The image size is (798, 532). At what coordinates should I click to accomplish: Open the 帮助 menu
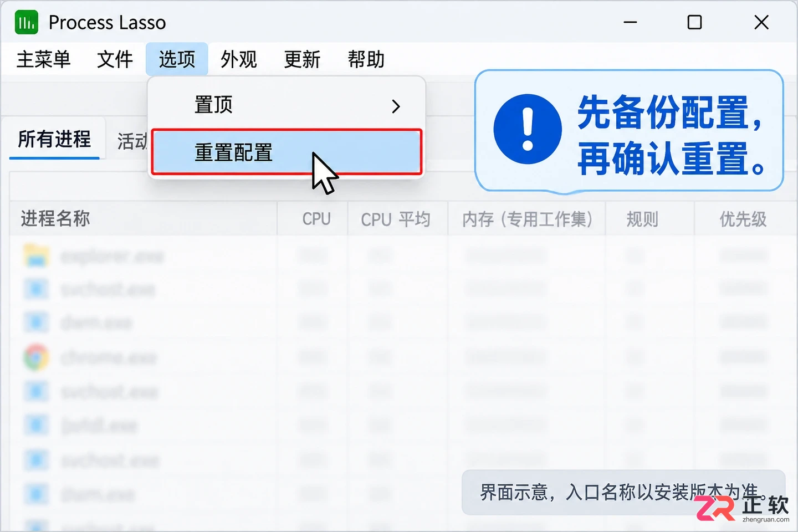click(x=366, y=59)
